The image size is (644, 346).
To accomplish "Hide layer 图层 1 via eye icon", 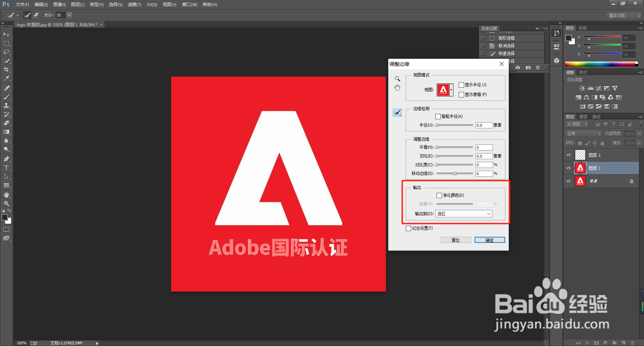I will coord(568,168).
